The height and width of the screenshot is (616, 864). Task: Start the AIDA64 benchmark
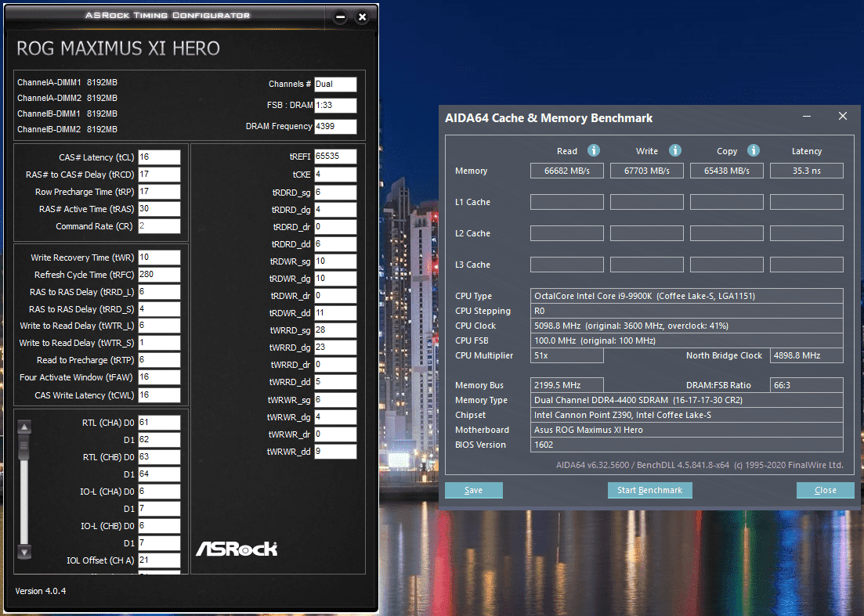(649, 490)
